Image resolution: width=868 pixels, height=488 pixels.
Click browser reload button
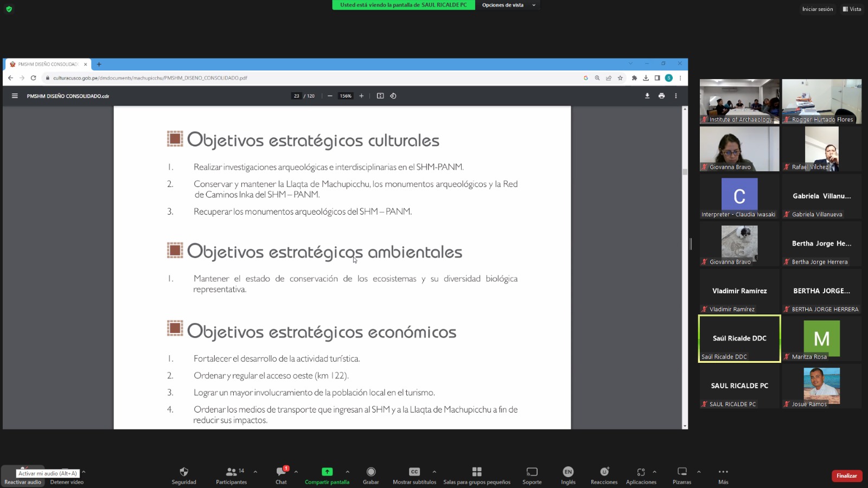[34, 78]
